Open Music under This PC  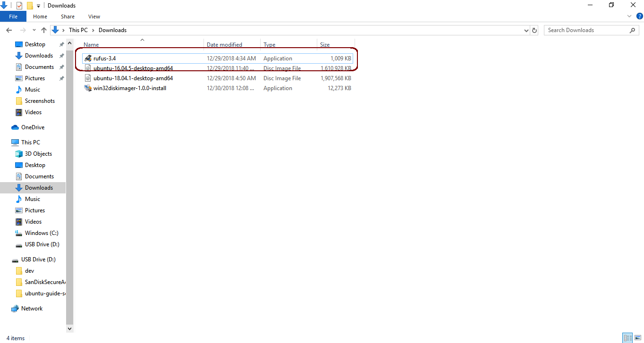pos(32,199)
